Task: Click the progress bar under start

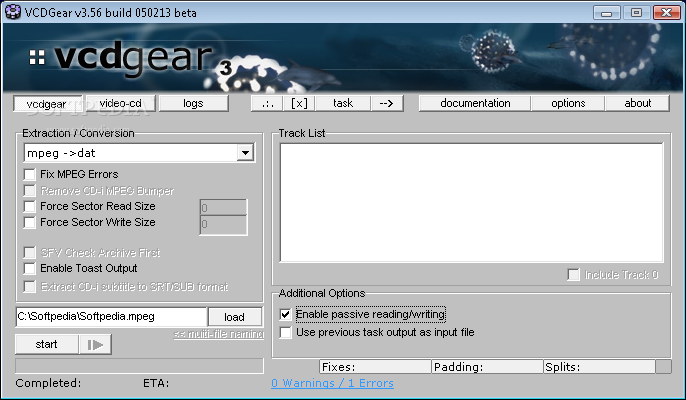Action: pos(140,366)
